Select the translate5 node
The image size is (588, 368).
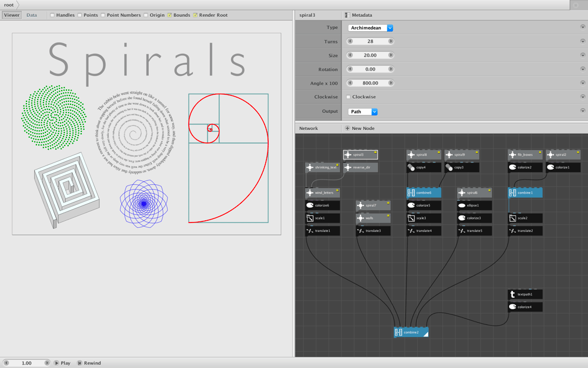475,231
